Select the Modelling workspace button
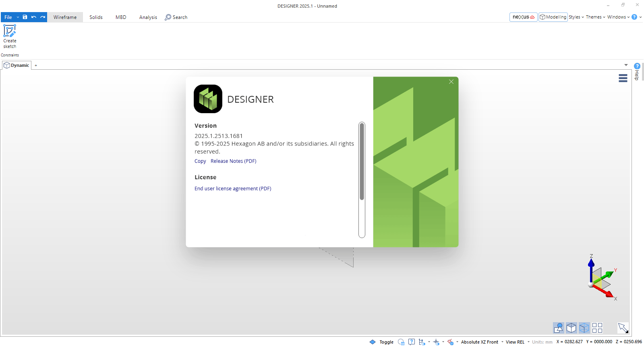Image resolution: width=644 pixels, height=346 pixels. 553,17
